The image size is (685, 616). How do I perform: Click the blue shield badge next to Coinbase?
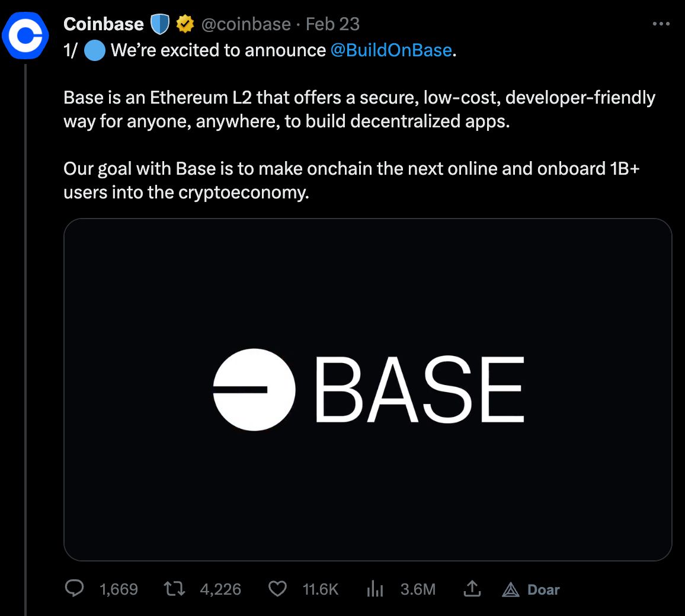pos(160,24)
